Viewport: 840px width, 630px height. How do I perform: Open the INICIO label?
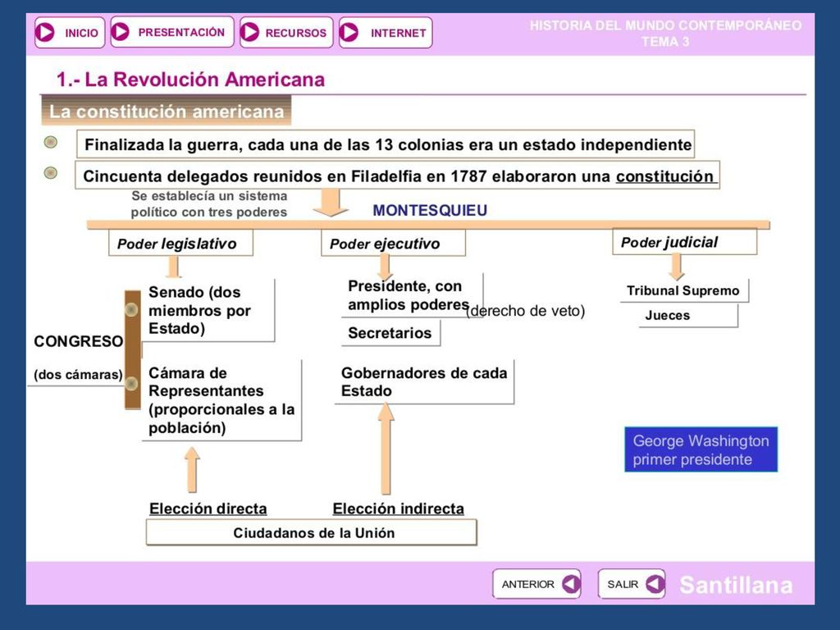click(x=81, y=33)
